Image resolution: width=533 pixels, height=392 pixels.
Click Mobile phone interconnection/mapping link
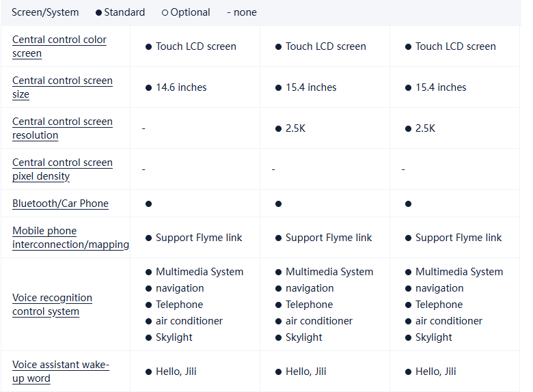click(70, 238)
